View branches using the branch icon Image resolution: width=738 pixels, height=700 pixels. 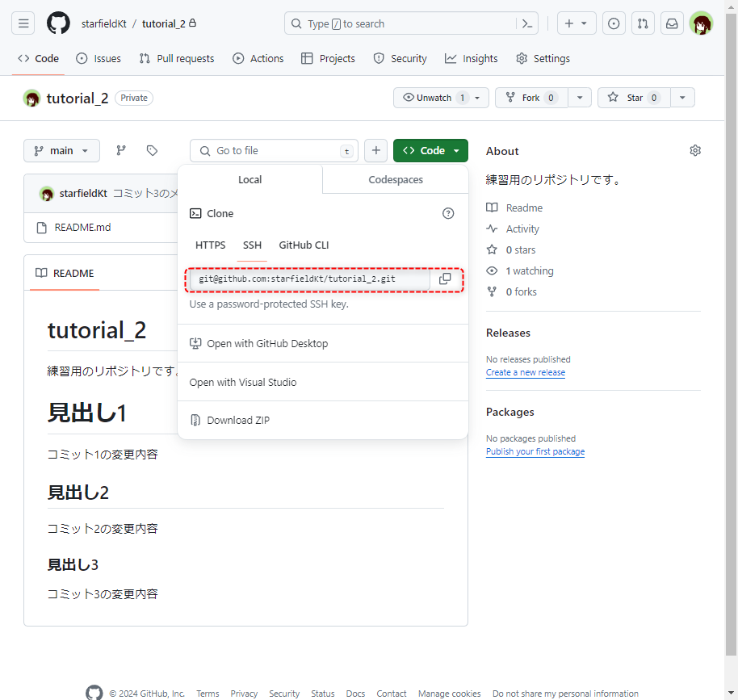121,151
